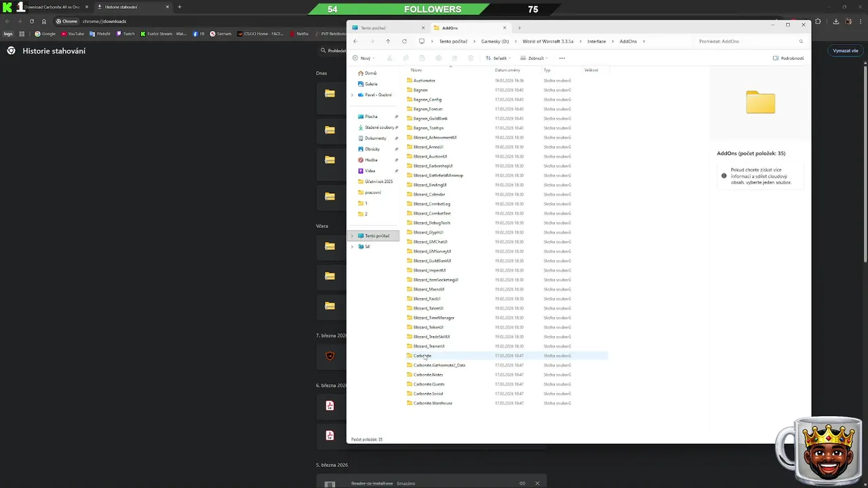Open Dokumenty in the Explorer sidebar
Image resolution: width=868 pixels, height=488 pixels.
(x=375, y=138)
